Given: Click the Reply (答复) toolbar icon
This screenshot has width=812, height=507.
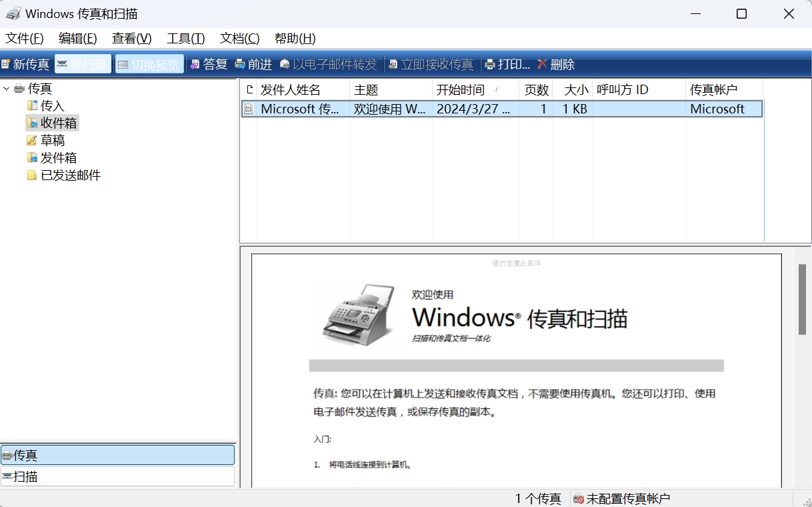Looking at the screenshot, I should [195, 65].
